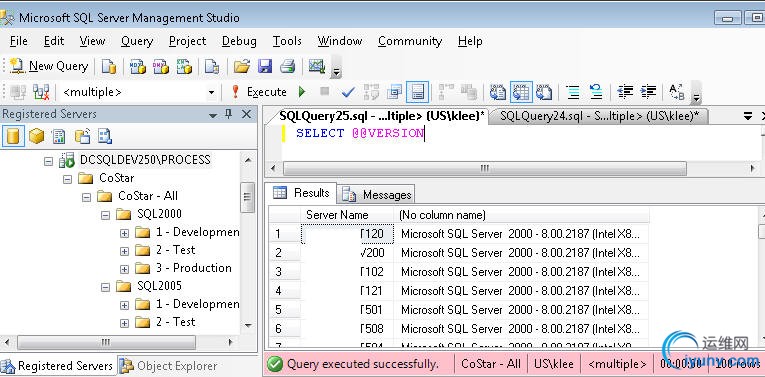Screen dimensions: 765x377
Task: Collapse the CoStar - All folder
Action: tap(86, 197)
